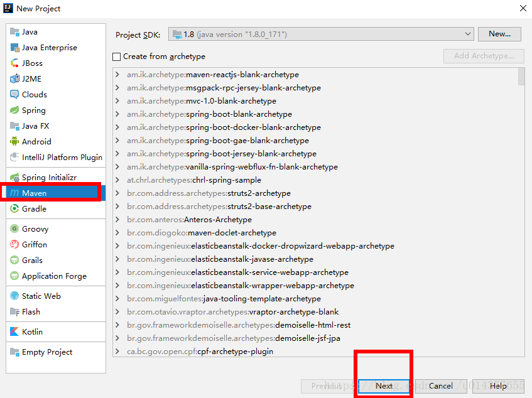Click the Flash icon
532x398 pixels.
click(14, 311)
